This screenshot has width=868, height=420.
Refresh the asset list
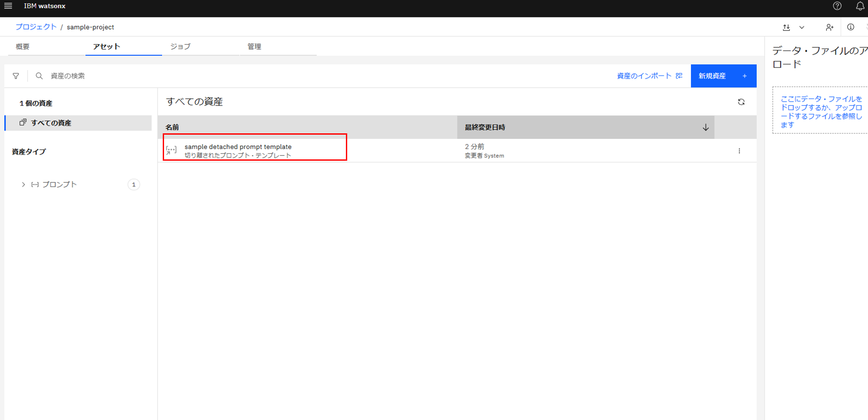point(741,102)
